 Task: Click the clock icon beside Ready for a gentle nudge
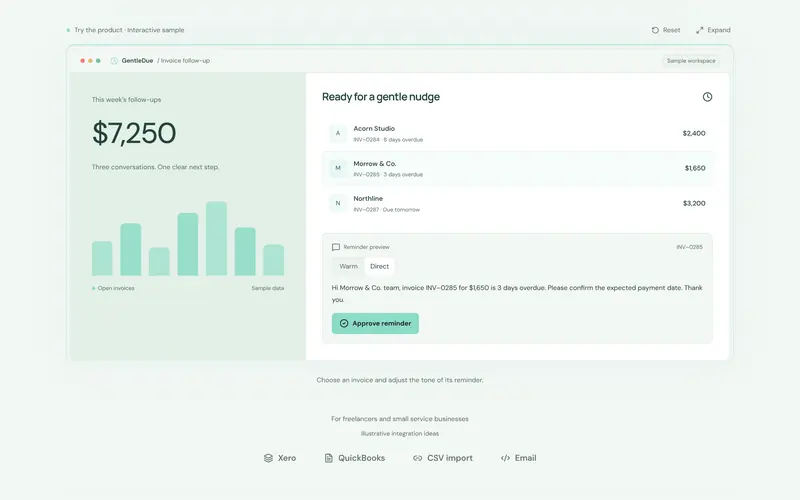(x=707, y=97)
